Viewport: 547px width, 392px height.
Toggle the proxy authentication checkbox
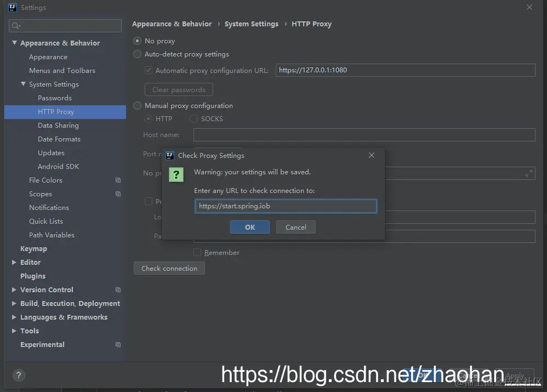(149, 201)
